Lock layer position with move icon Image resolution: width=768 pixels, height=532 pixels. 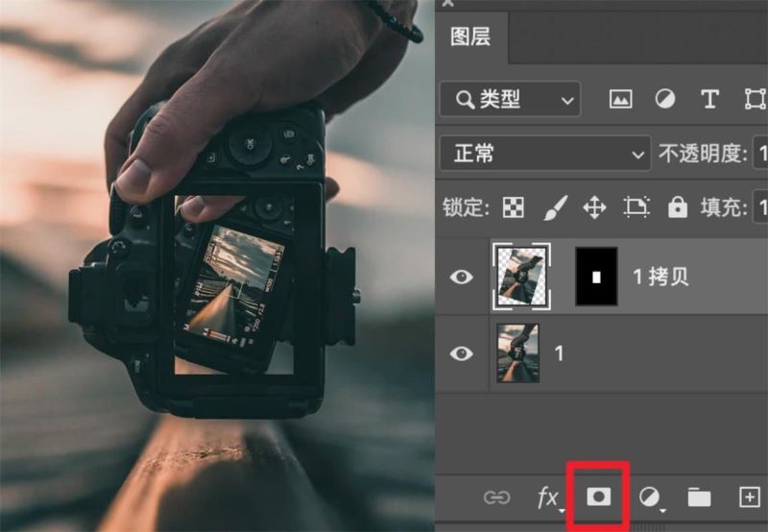click(x=595, y=206)
